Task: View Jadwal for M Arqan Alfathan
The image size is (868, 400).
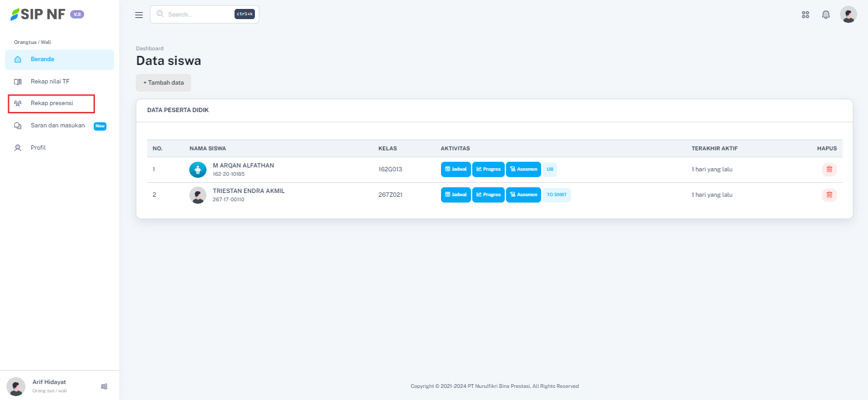Action: [456, 169]
